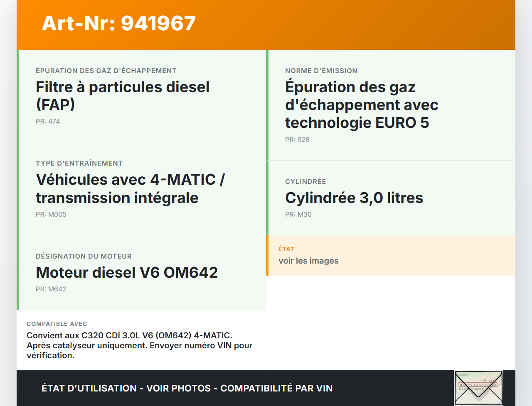Click the 'voir les images' text

click(308, 261)
